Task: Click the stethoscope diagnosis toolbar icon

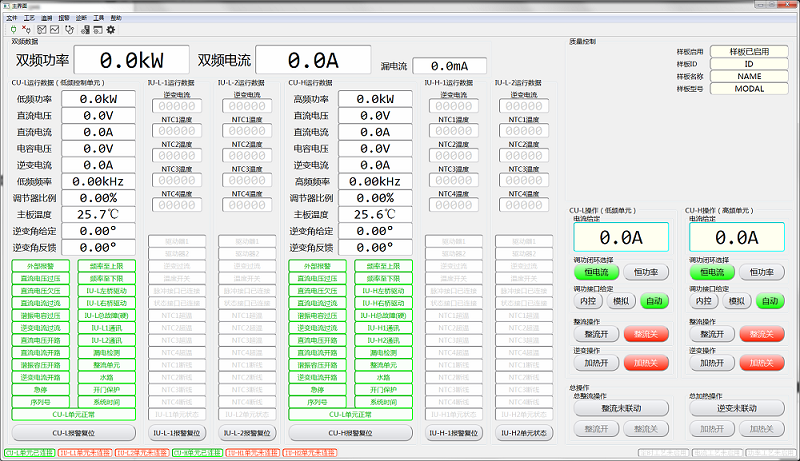Action: (x=68, y=30)
